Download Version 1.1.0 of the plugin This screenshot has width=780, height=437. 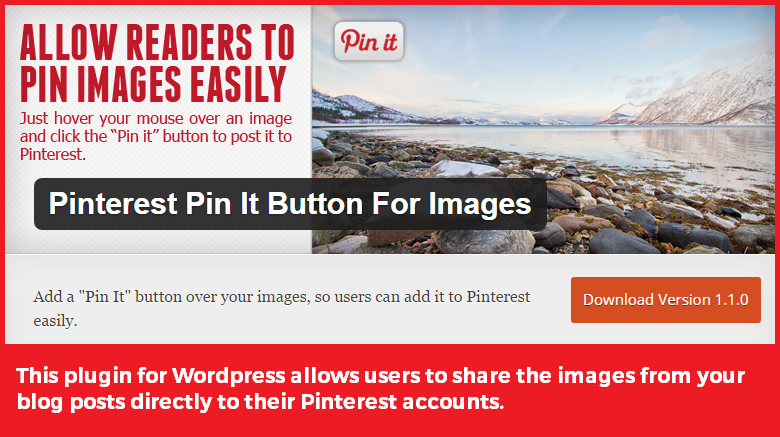[x=666, y=300]
